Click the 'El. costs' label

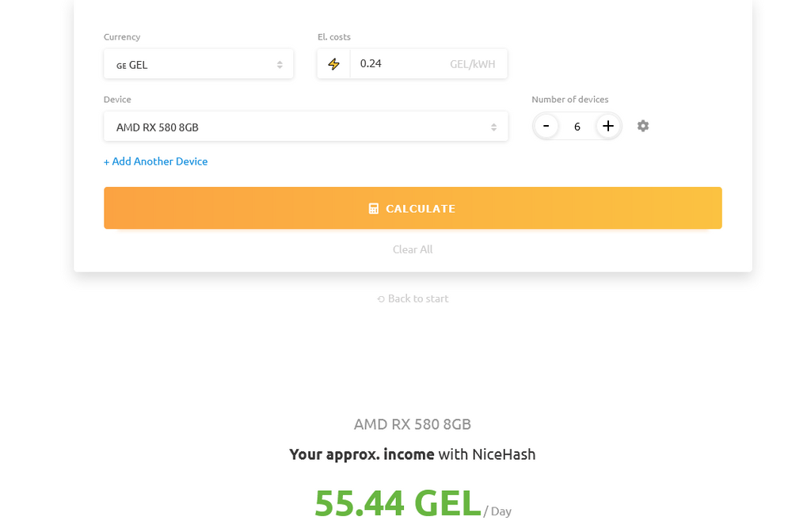[334, 36]
